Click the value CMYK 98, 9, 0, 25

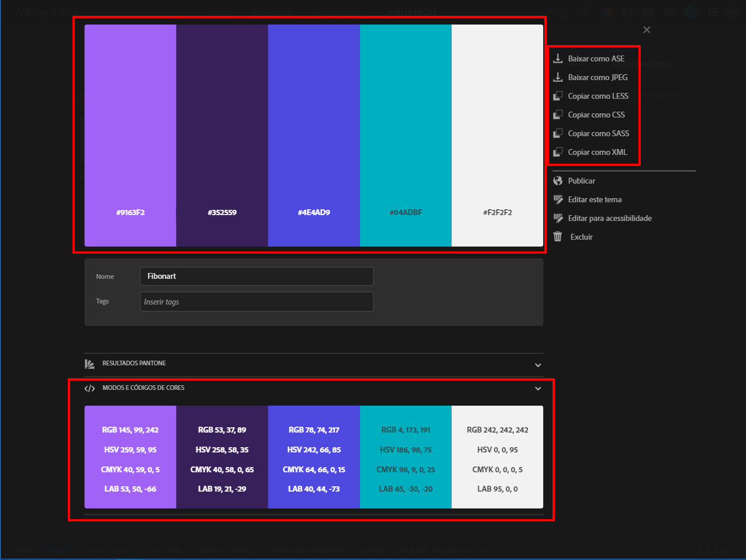click(406, 469)
